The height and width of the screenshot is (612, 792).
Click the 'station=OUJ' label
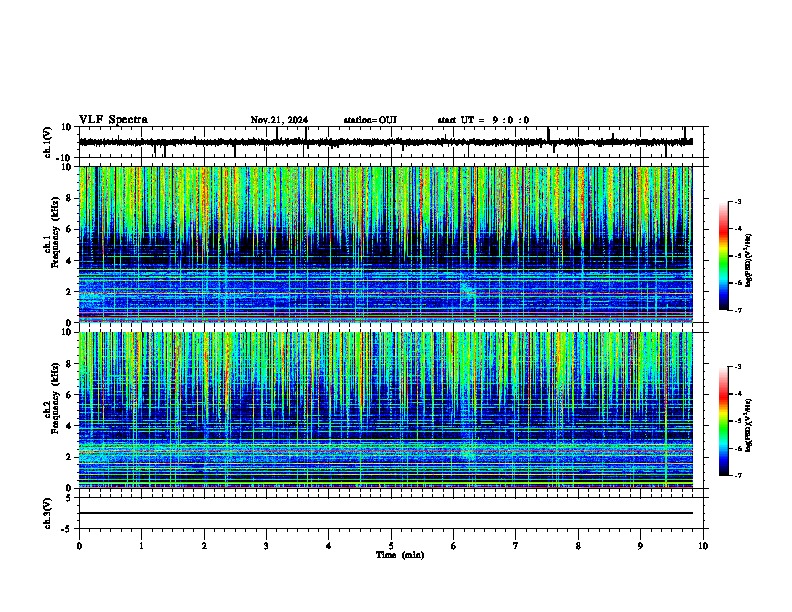[x=370, y=120]
